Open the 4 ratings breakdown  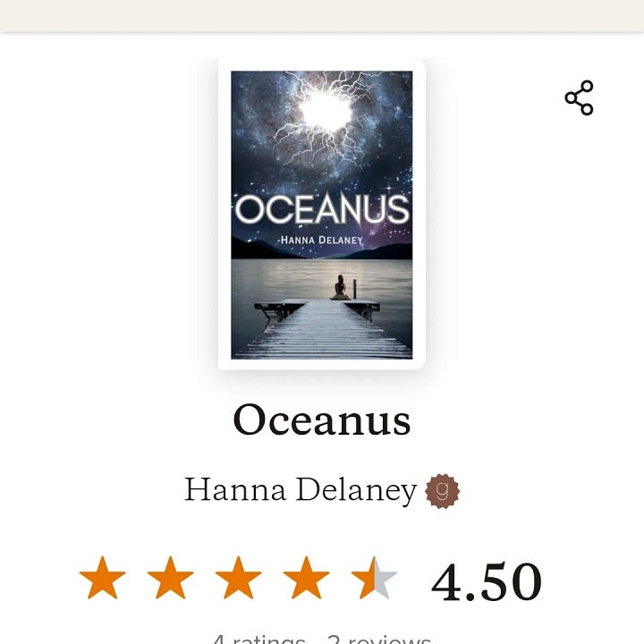(258, 639)
